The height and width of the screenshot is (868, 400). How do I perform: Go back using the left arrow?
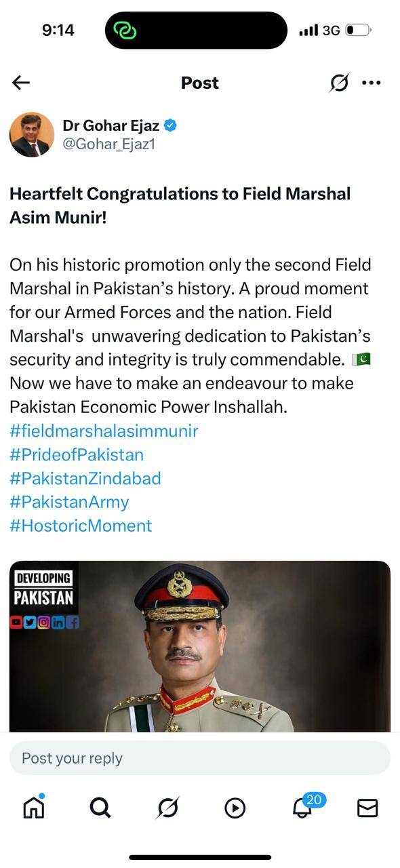pyautogui.click(x=21, y=83)
